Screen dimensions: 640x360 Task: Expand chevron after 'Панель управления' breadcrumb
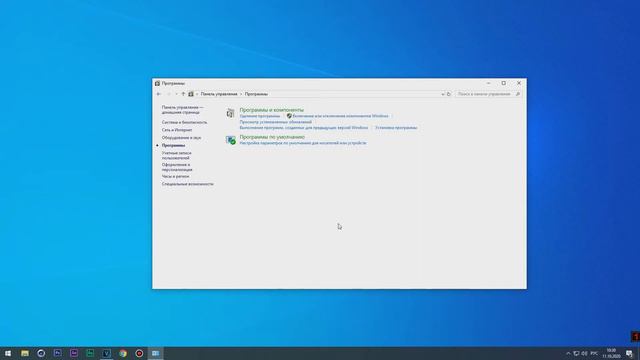pyautogui.click(x=241, y=94)
